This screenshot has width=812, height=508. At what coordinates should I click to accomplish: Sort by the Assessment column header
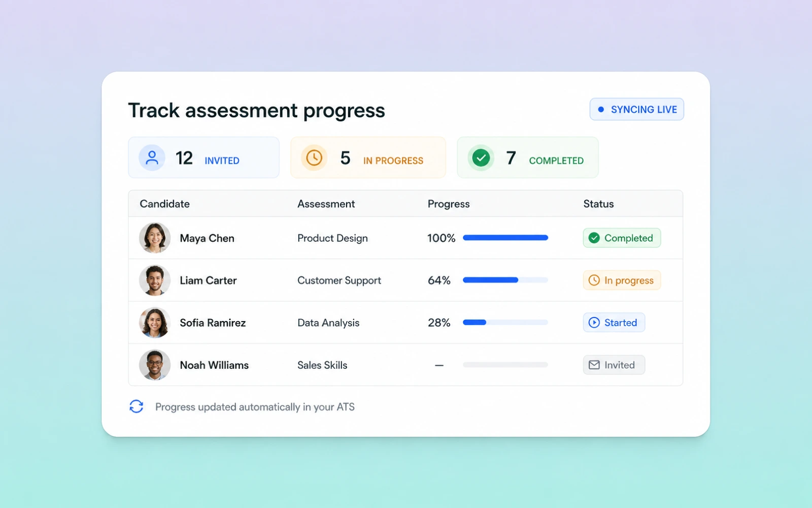[x=326, y=204]
